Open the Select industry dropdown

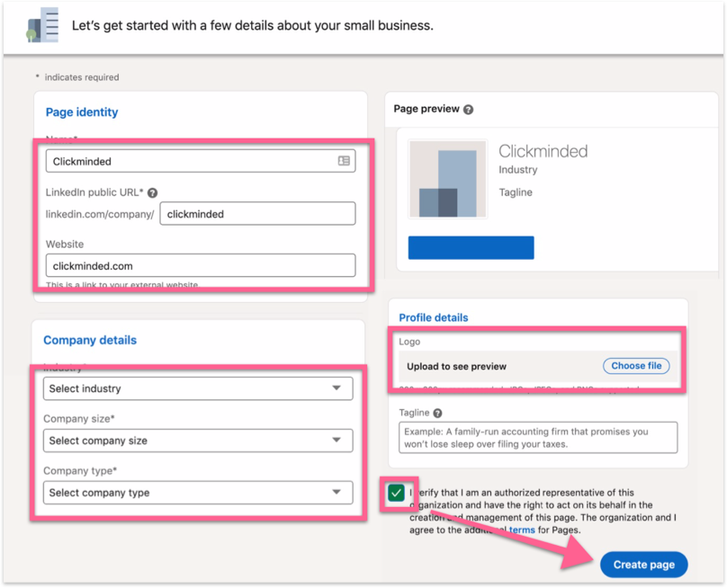pyautogui.click(x=198, y=388)
